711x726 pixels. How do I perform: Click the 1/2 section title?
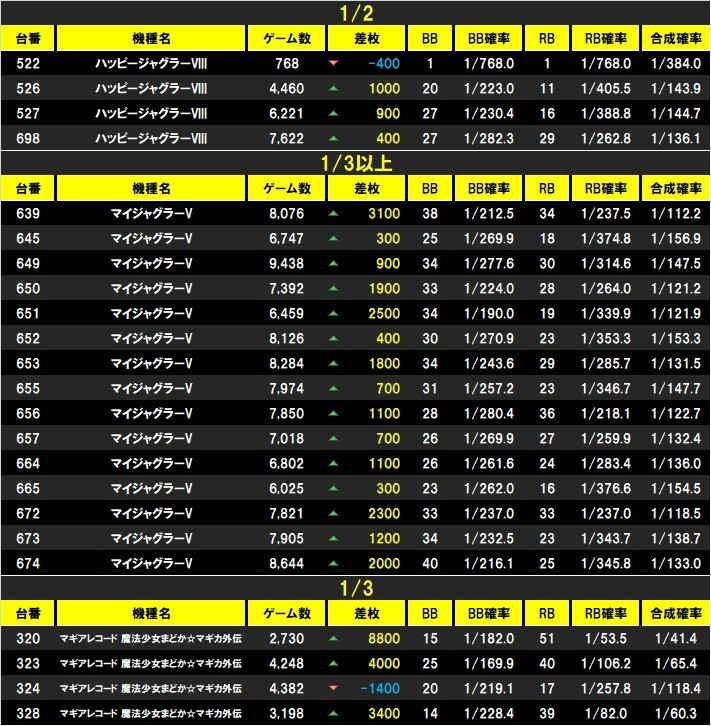click(356, 13)
